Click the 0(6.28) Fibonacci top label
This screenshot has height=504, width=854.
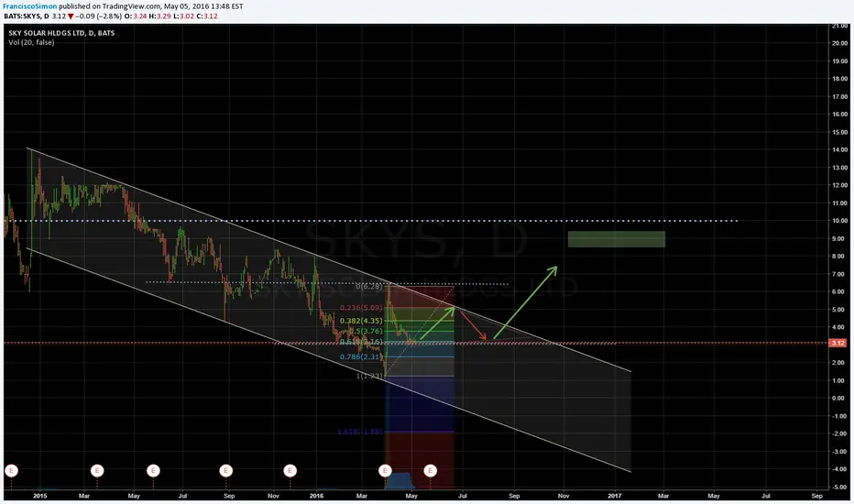pos(369,286)
